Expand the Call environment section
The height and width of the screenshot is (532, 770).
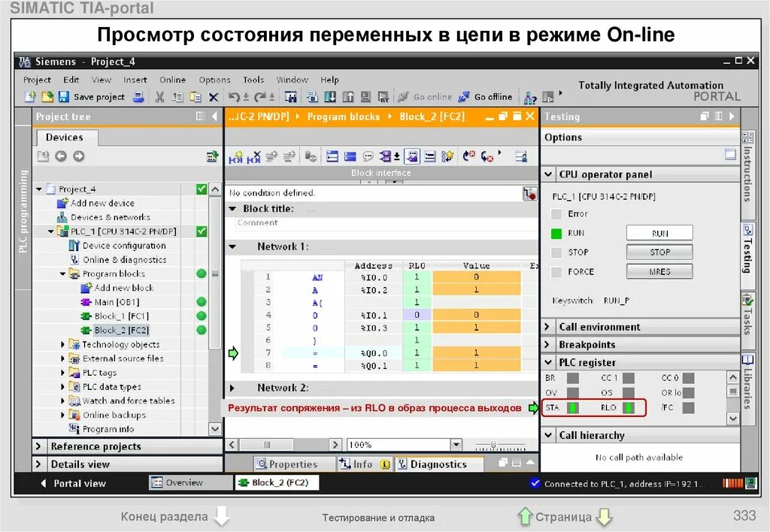[548, 327]
